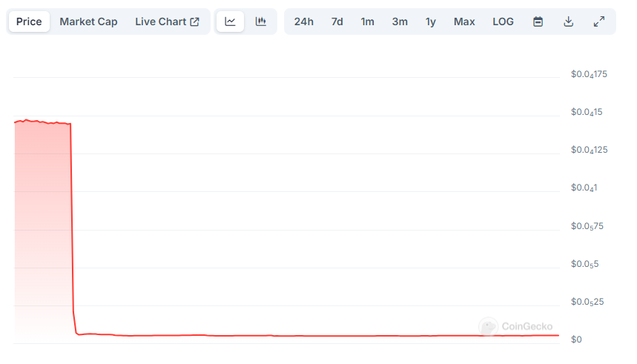Switch to the line chart view icon
This screenshot has height=364, width=637.
pos(231,21)
